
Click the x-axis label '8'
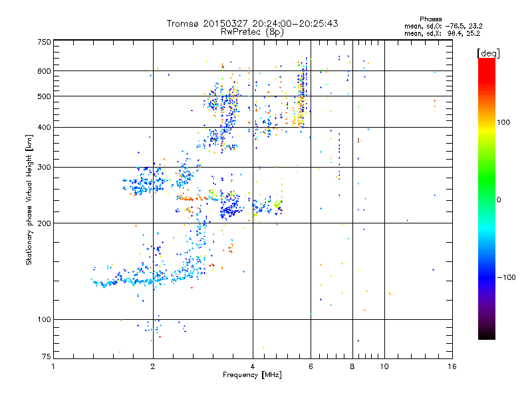[x=352, y=366]
